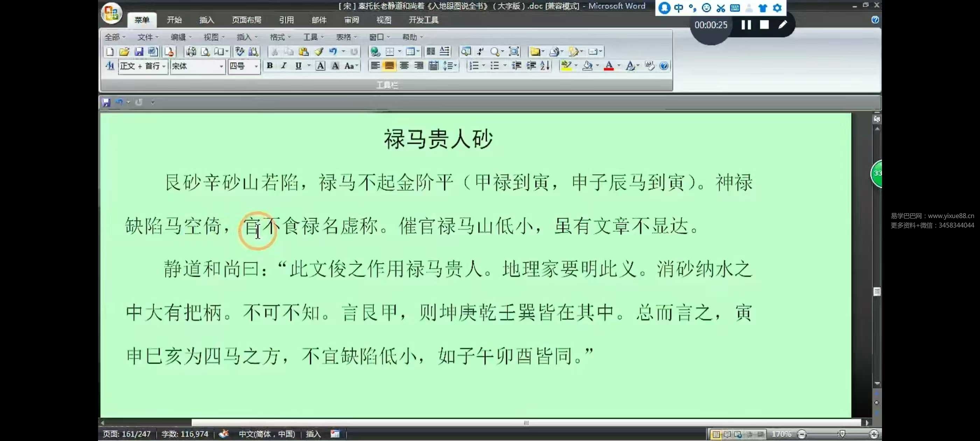The image size is (980, 441).
Task: Click the Paste clipboard icon
Action: [x=303, y=51]
